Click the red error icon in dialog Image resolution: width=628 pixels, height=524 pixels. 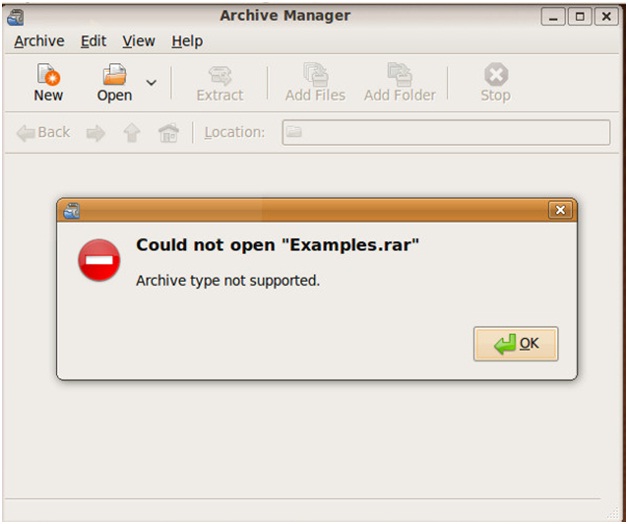(x=99, y=261)
